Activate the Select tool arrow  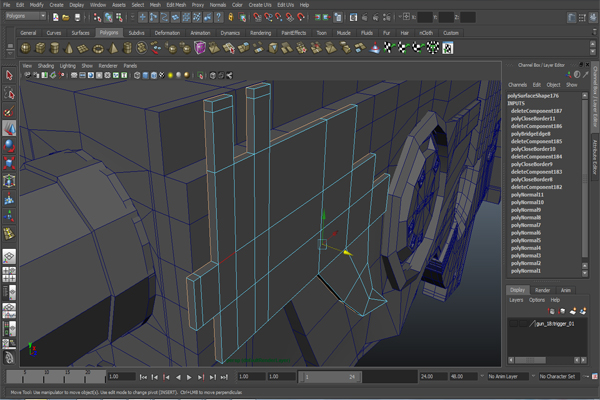9,75
